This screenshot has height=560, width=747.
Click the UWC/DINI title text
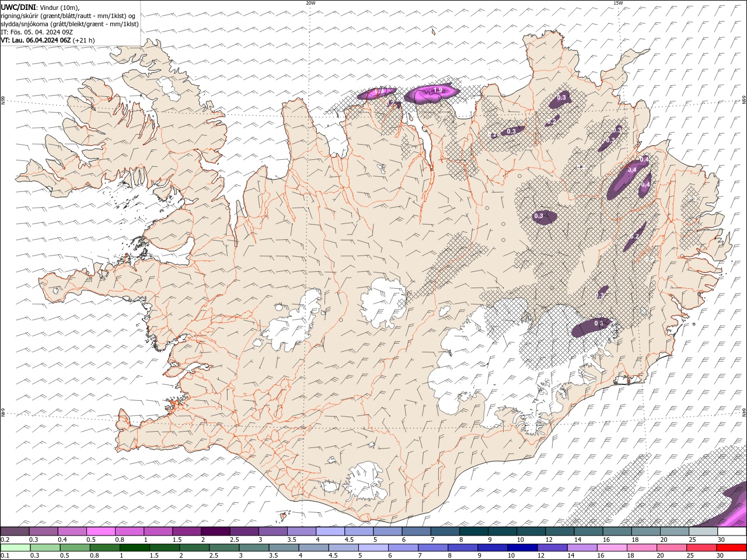(19, 6)
